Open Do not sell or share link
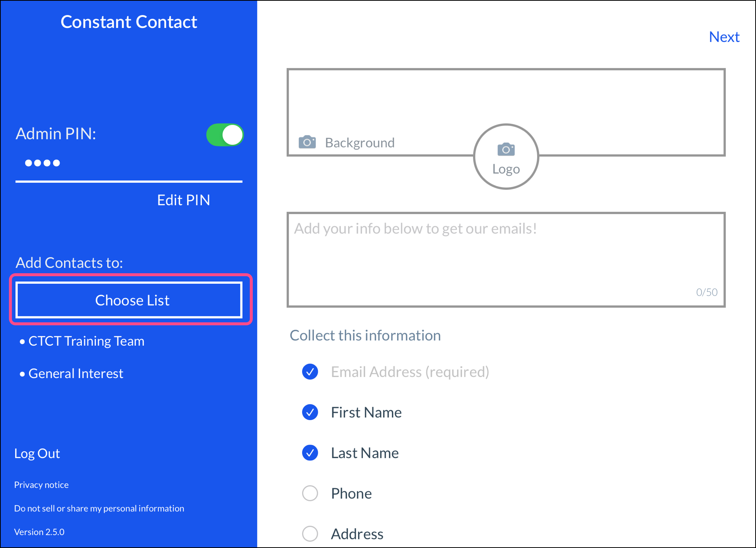Viewport: 756px width, 548px height. [99, 508]
